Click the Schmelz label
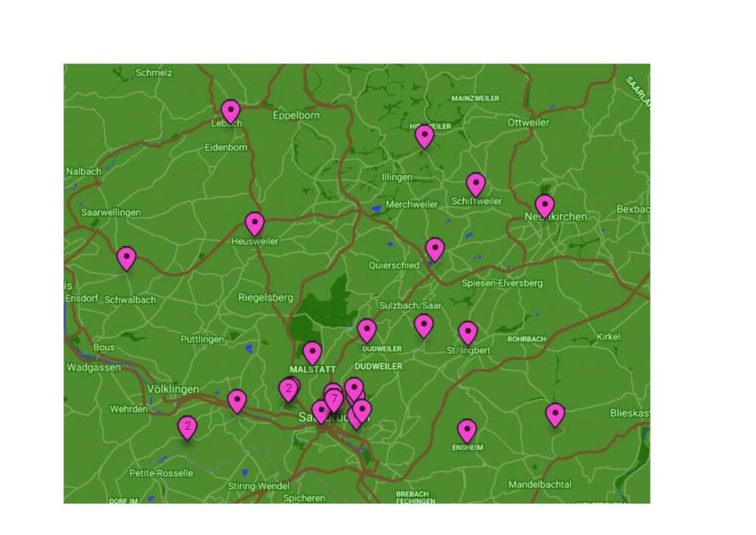The height and width of the screenshot is (535, 756). tap(154, 73)
